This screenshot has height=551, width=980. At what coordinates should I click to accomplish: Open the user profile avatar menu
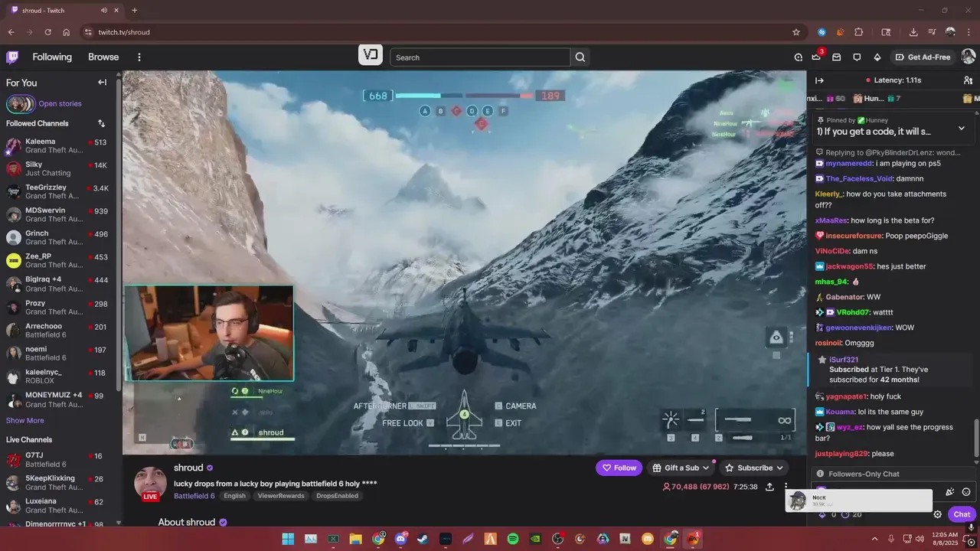point(968,57)
